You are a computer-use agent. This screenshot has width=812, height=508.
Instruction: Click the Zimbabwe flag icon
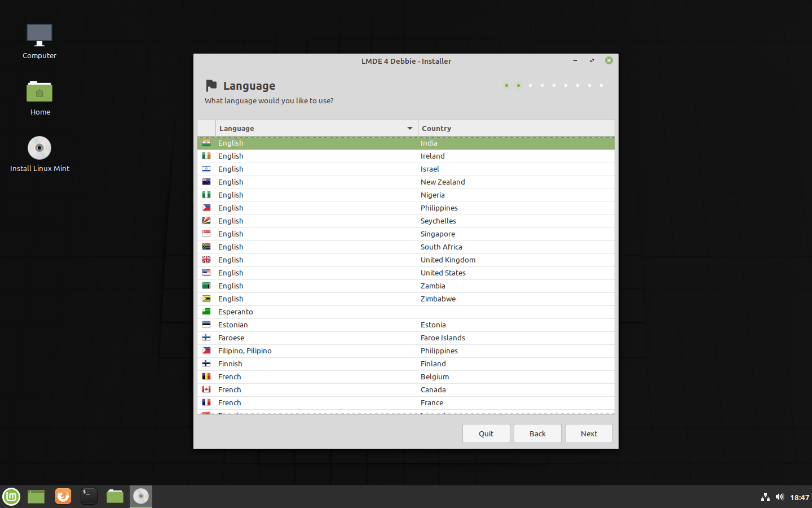click(x=206, y=299)
